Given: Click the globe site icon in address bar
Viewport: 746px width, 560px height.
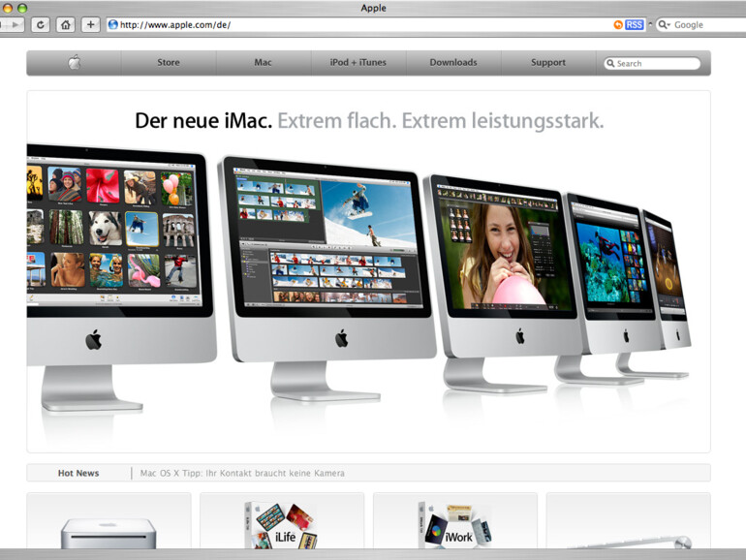Looking at the screenshot, I should [112, 25].
